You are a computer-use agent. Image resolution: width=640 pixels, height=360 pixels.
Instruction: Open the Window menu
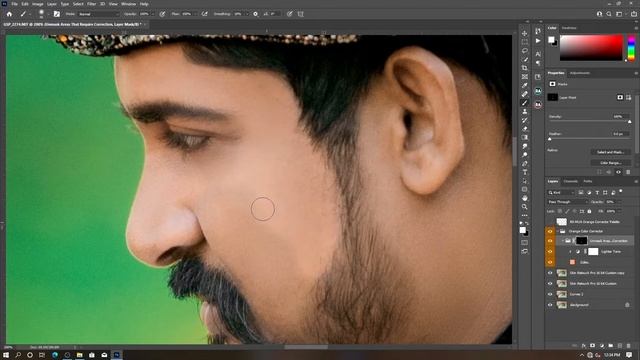click(128, 4)
